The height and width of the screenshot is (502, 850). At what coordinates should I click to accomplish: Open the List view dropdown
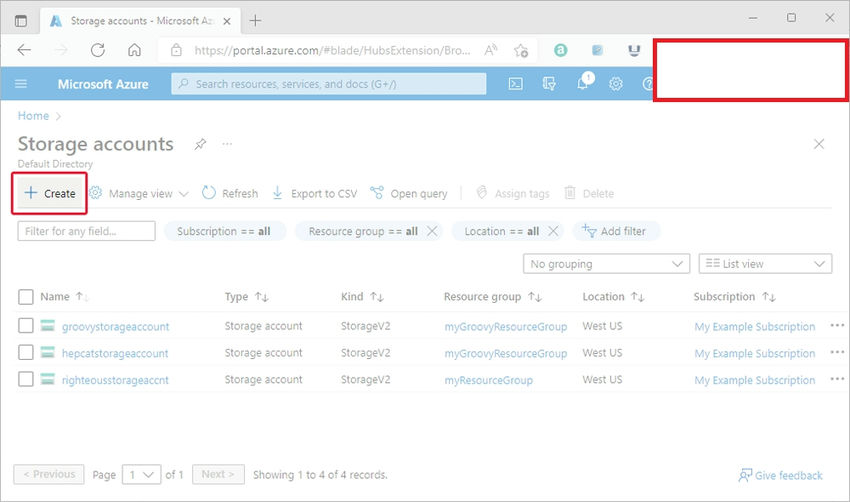[765, 264]
